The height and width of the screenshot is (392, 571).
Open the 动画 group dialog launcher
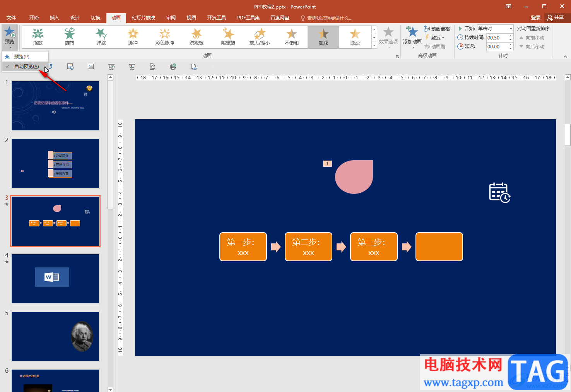(397, 56)
